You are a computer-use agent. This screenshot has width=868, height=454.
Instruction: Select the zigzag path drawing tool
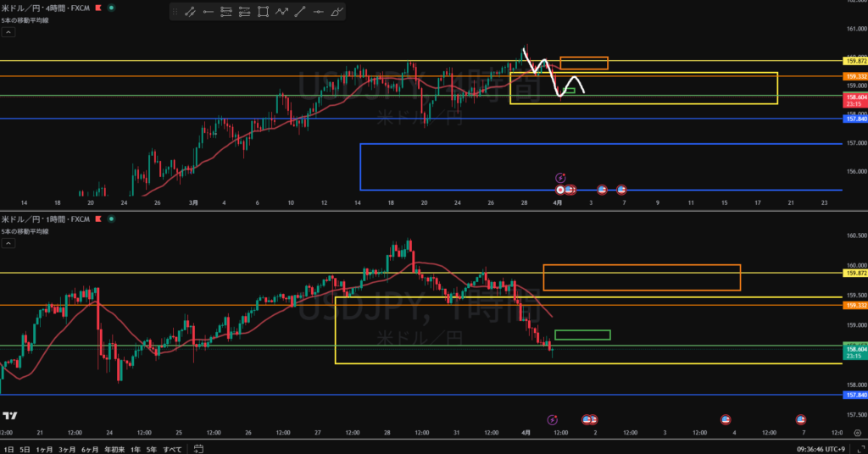(x=281, y=12)
